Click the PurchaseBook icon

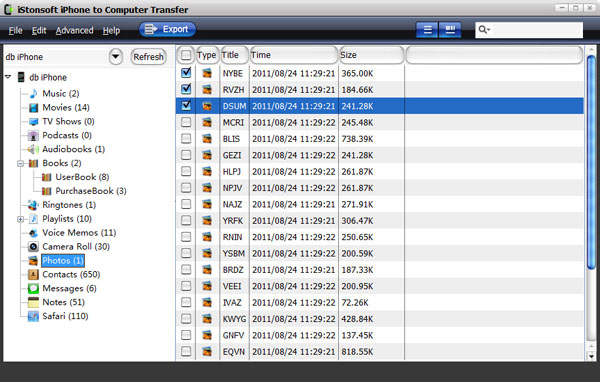[x=46, y=191]
